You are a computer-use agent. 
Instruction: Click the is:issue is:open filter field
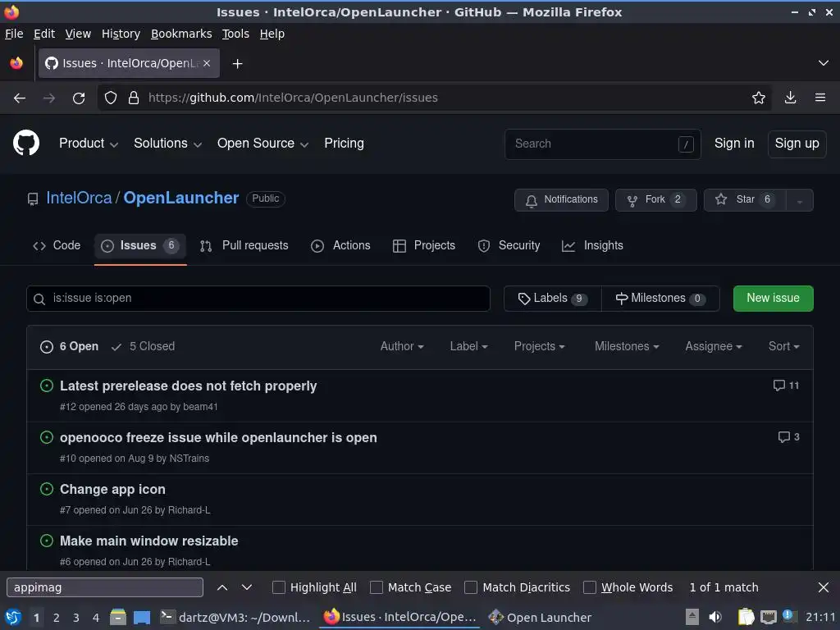258,299
